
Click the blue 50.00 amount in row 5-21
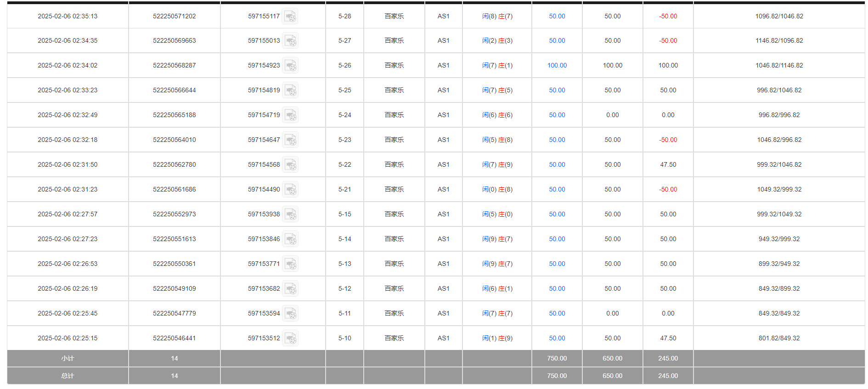[557, 189]
